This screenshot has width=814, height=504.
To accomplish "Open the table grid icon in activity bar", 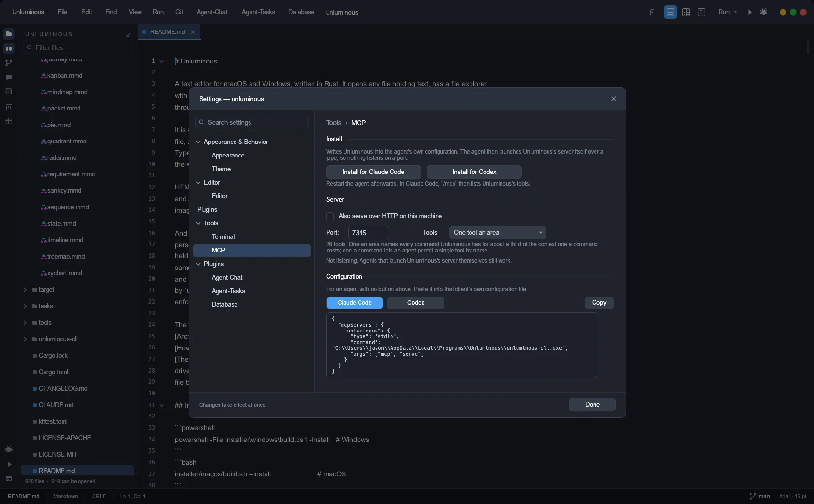I will pyautogui.click(x=9, y=121).
